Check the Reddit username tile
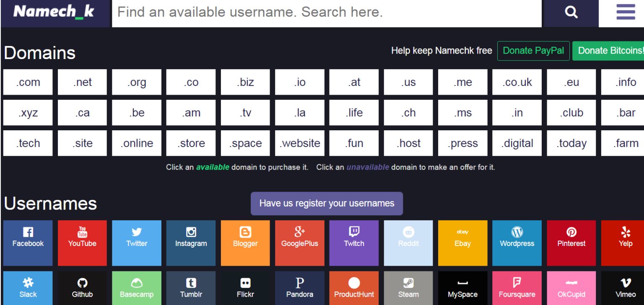Image resolution: width=644 pixels, height=305 pixels. 408,243
